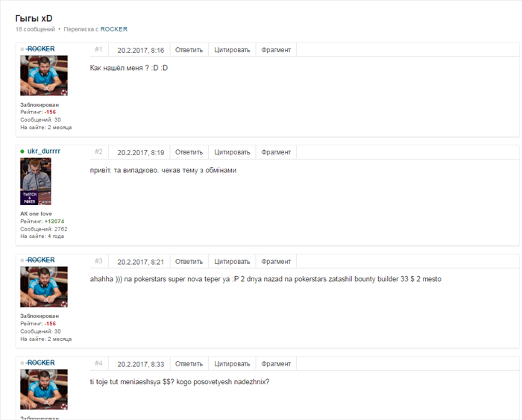Viewport: 522px width, 420px height.
Task: Click ROCKER avatar in message #4
Action: pos(44,389)
